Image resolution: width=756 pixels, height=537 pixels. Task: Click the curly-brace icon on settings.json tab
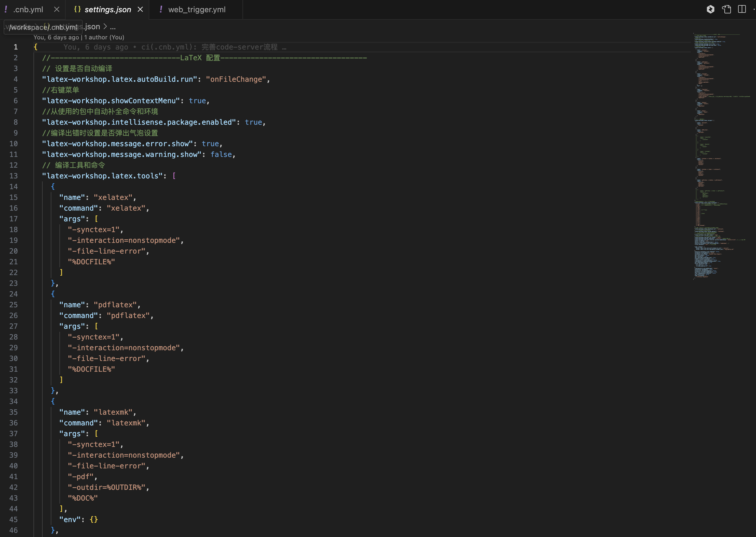pos(77,9)
